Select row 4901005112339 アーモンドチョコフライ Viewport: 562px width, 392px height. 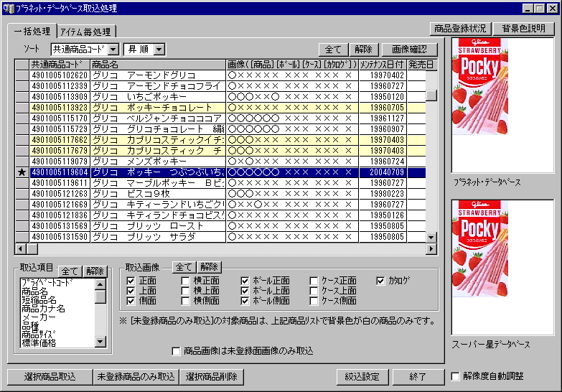[x=220, y=86]
